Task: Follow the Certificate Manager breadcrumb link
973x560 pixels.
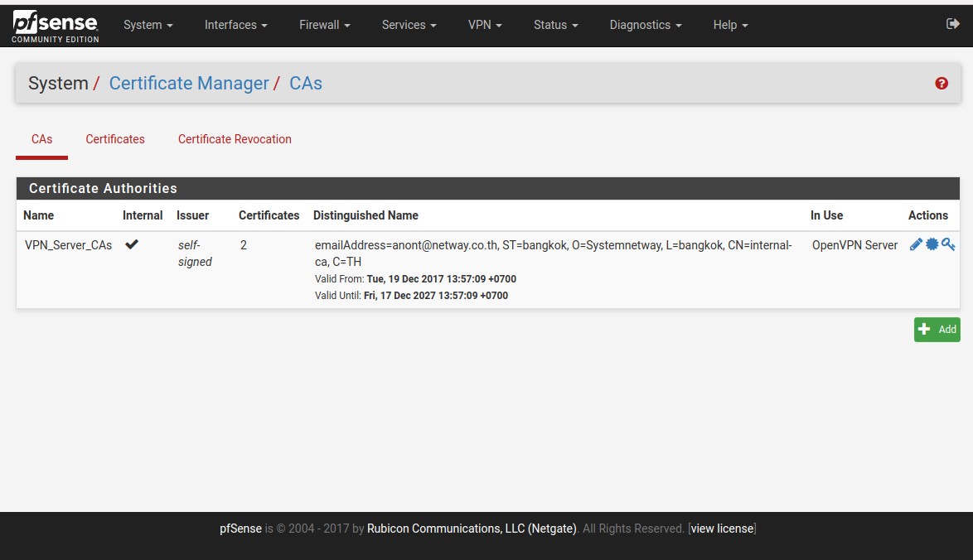Action: [x=189, y=84]
